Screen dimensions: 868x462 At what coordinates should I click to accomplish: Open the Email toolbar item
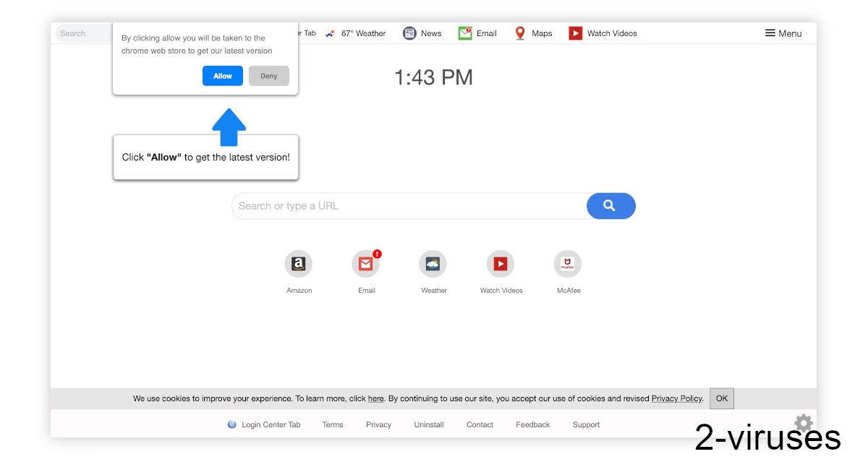point(477,33)
